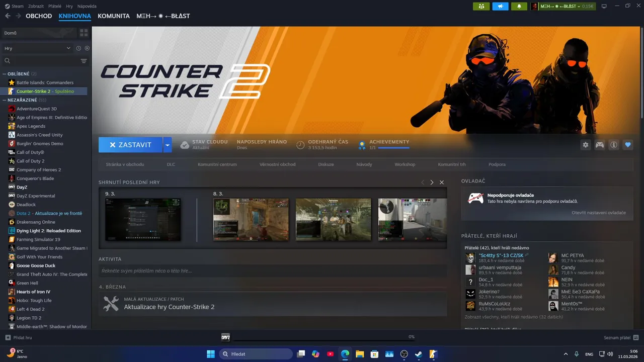
Task: Open Stránka v obchodu link
Action: click(x=125, y=164)
